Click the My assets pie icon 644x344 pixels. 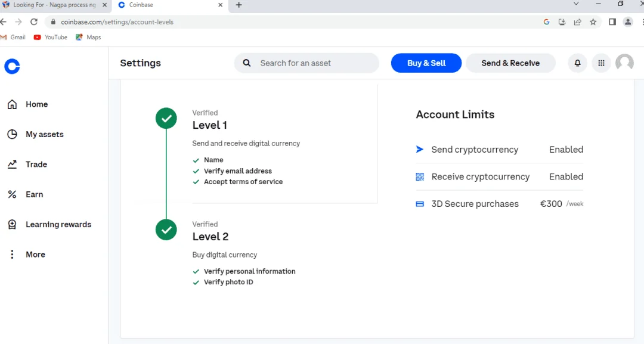tap(13, 134)
